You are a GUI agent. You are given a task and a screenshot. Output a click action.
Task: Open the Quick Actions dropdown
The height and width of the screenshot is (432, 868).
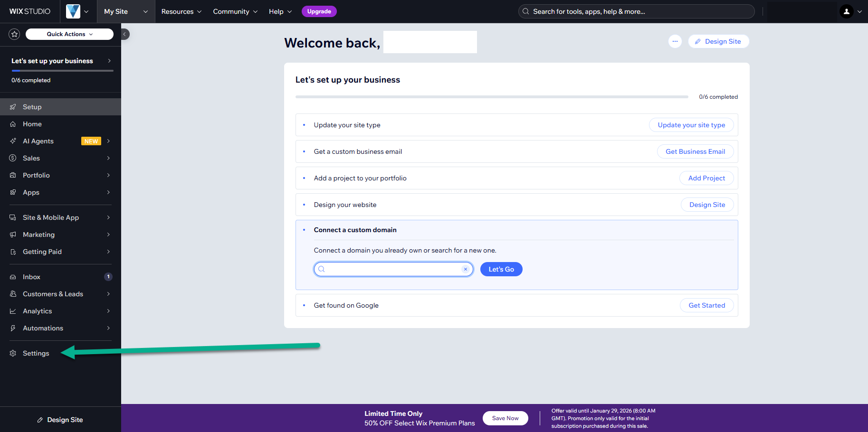pyautogui.click(x=69, y=34)
